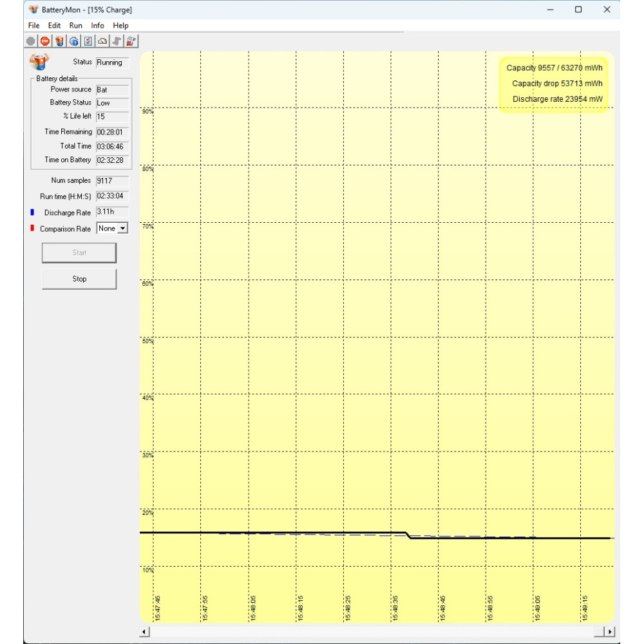The width and height of the screenshot is (644, 644).
Task: Open the Run menu
Action: pos(76,26)
